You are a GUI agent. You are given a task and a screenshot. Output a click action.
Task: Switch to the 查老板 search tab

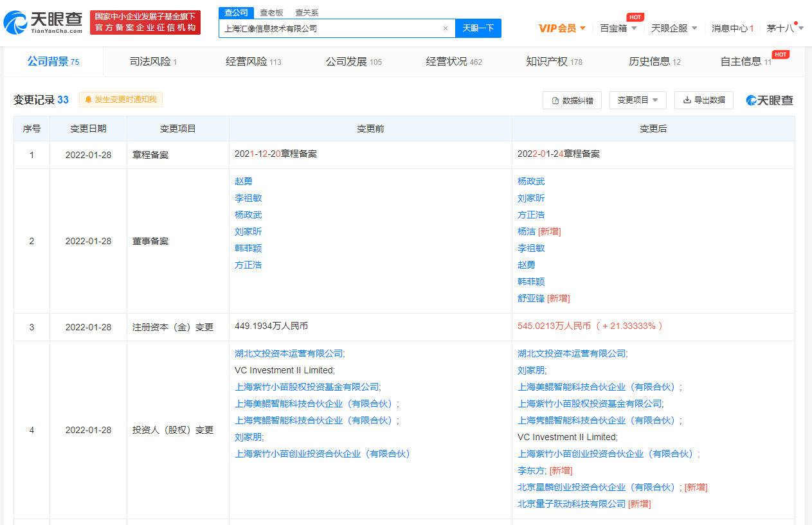click(x=271, y=13)
